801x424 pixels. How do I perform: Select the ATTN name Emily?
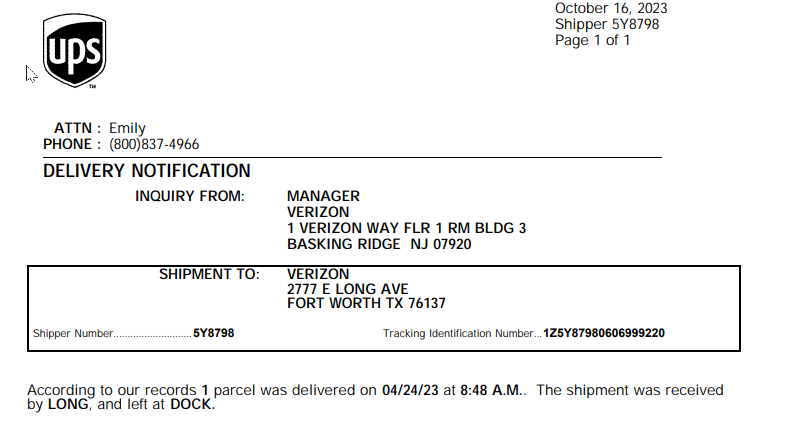click(127, 128)
